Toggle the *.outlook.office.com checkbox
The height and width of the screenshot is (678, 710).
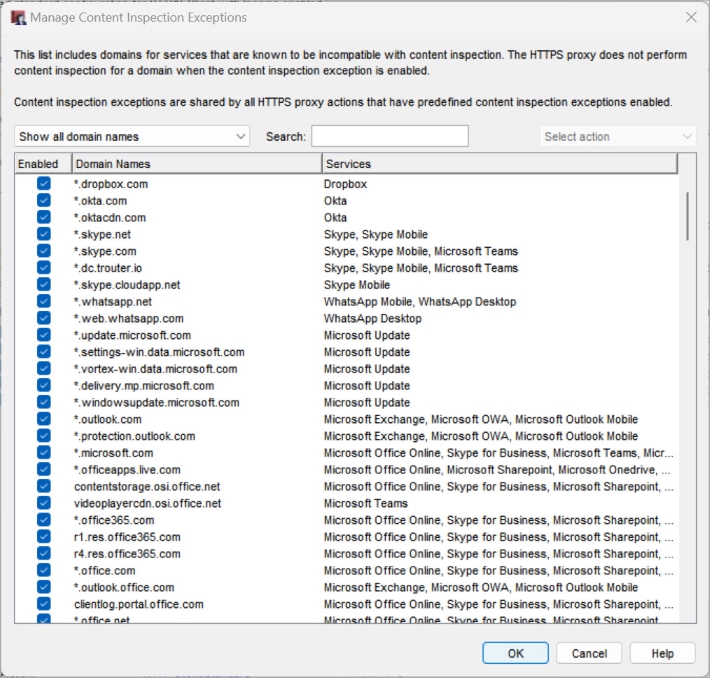pos(44,587)
